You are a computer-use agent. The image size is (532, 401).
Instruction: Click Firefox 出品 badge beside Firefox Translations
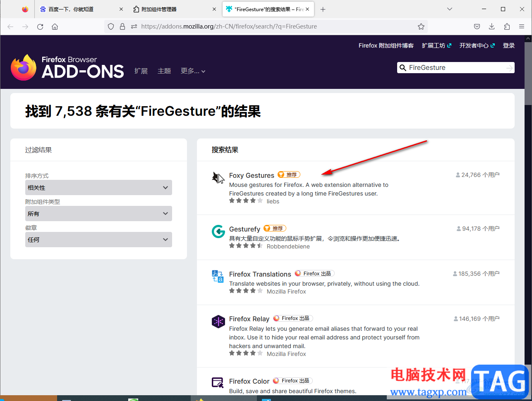(314, 273)
